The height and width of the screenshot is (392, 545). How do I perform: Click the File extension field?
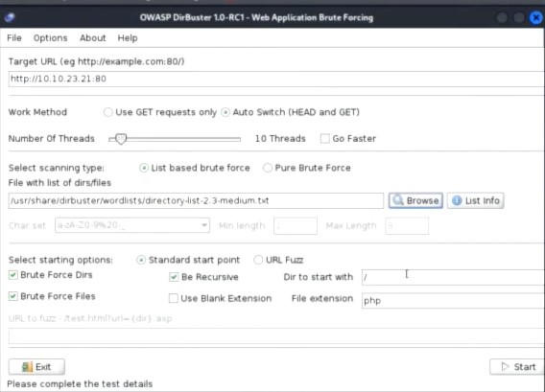(x=453, y=301)
